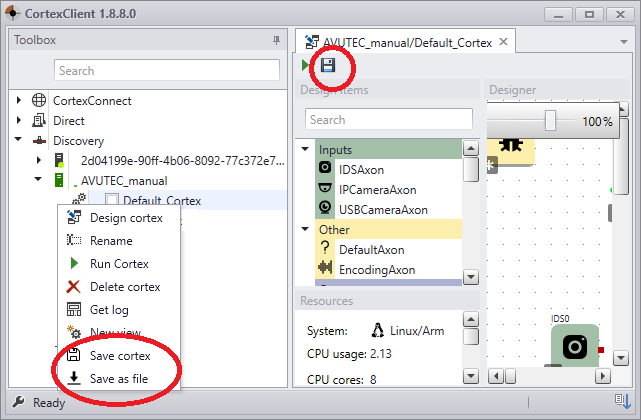The height and width of the screenshot is (420, 641).
Task: Choose Rename from context menu
Action: (x=119, y=240)
